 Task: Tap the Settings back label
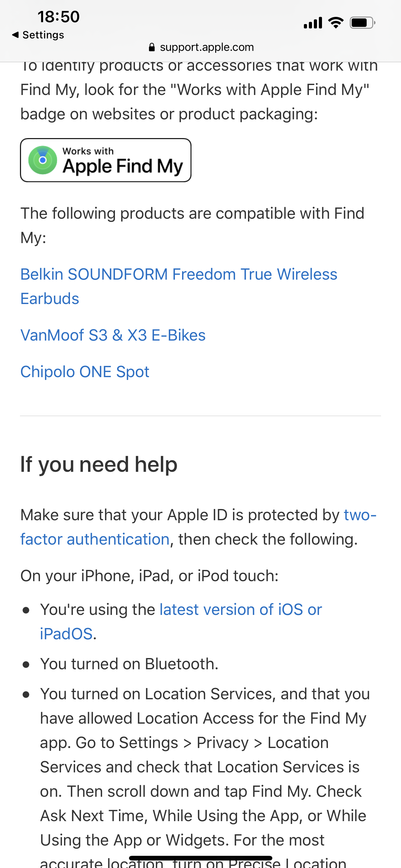[43, 35]
